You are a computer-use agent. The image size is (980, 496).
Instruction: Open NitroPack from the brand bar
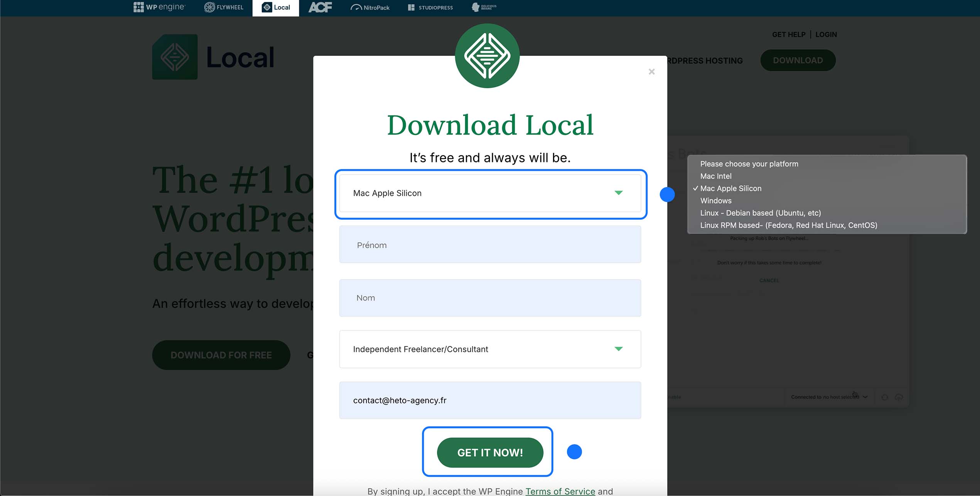tap(370, 7)
